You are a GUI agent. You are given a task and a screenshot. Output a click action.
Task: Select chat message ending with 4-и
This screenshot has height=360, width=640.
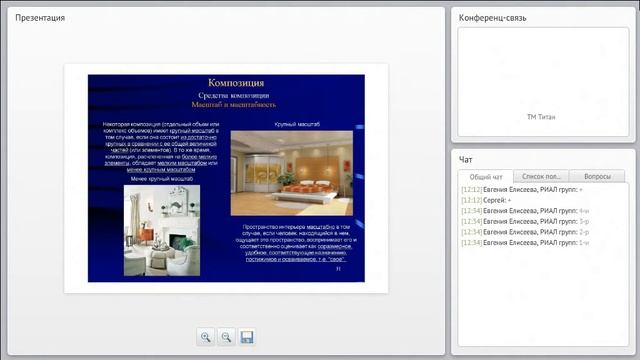coord(525,211)
